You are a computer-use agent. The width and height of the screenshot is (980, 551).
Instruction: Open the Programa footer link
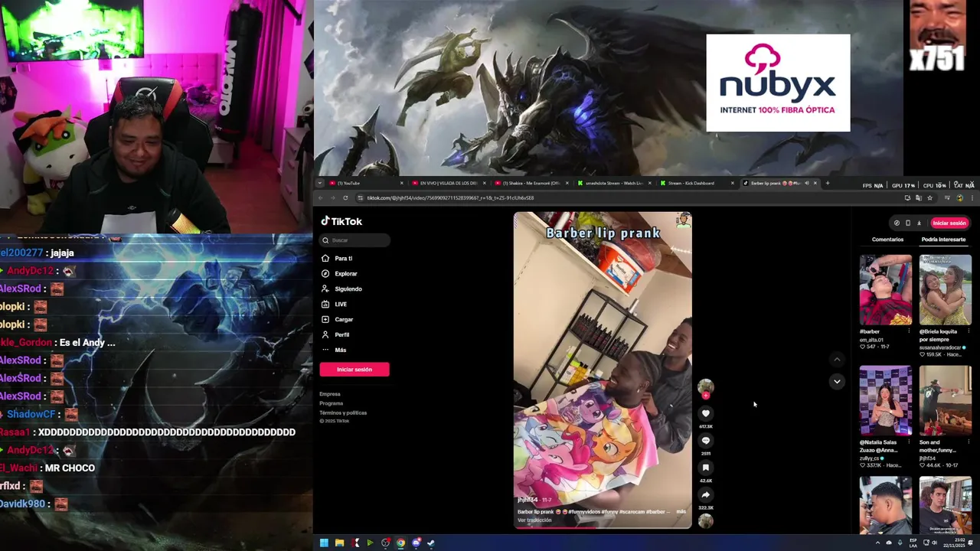coord(332,403)
